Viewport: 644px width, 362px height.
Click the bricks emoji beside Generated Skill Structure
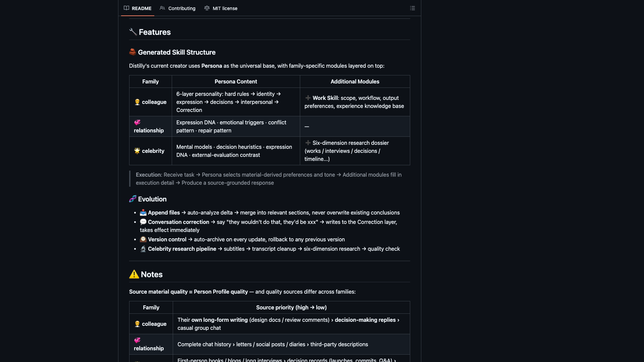point(132,52)
